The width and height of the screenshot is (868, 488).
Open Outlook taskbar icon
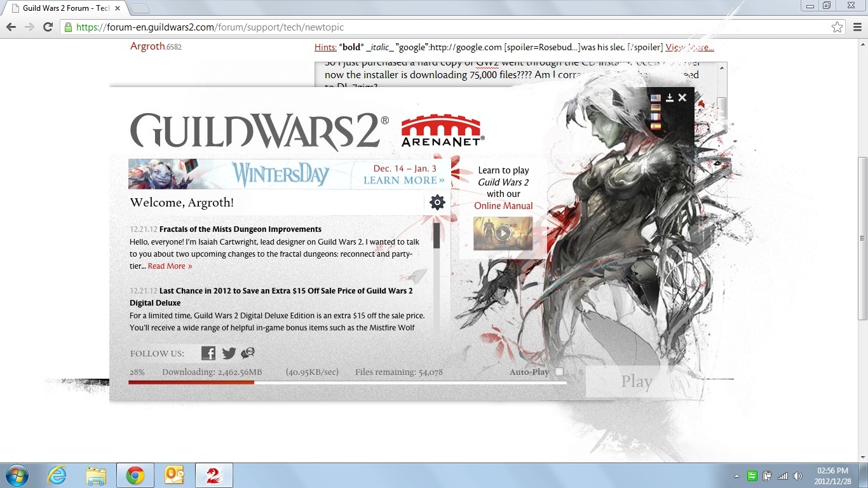pos(174,475)
